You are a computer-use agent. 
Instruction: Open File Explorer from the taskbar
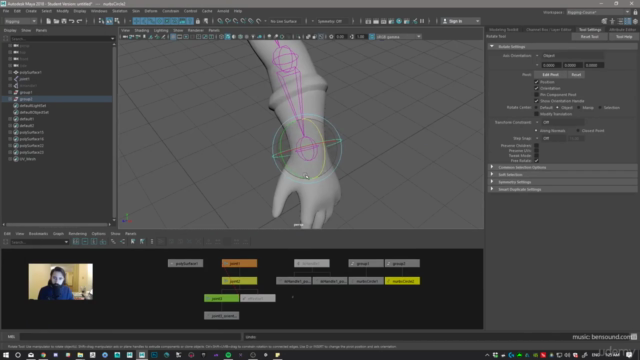pyautogui.click(x=80, y=355)
